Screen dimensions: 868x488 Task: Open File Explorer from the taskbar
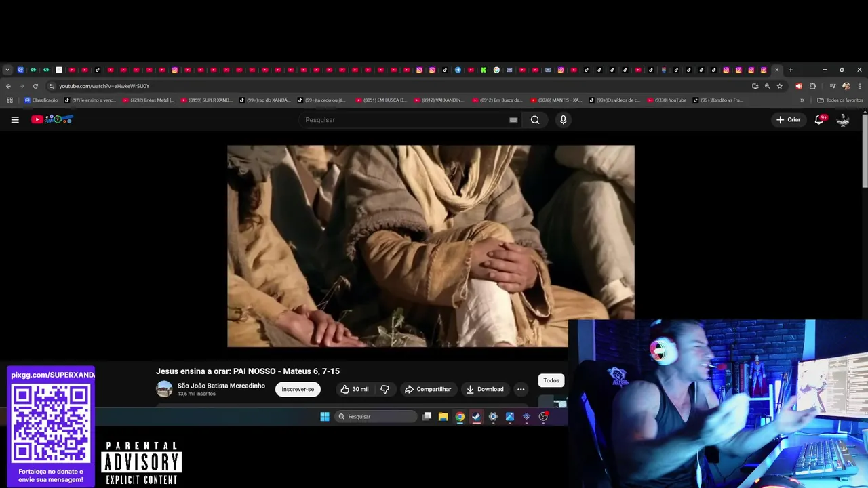click(443, 417)
